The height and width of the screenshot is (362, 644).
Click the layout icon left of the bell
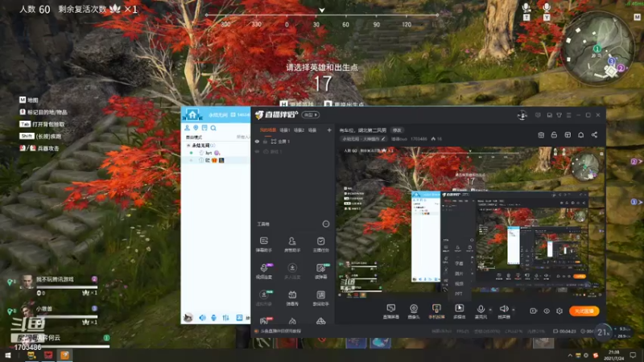[x=568, y=135]
